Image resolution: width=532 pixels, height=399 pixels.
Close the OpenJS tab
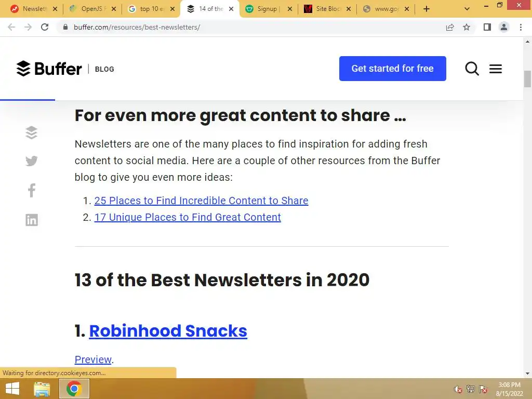pos(114,9)
